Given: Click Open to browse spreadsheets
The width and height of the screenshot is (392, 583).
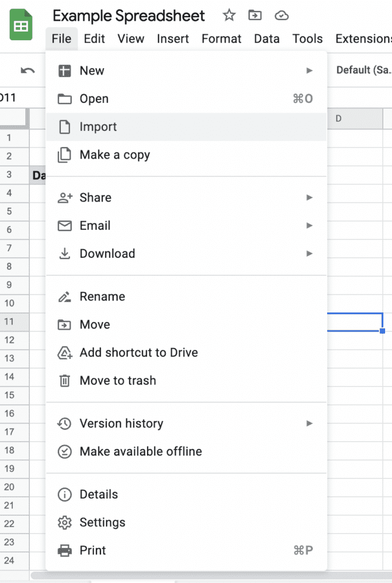Looking at the screenshot, I should tap(94, 98).
